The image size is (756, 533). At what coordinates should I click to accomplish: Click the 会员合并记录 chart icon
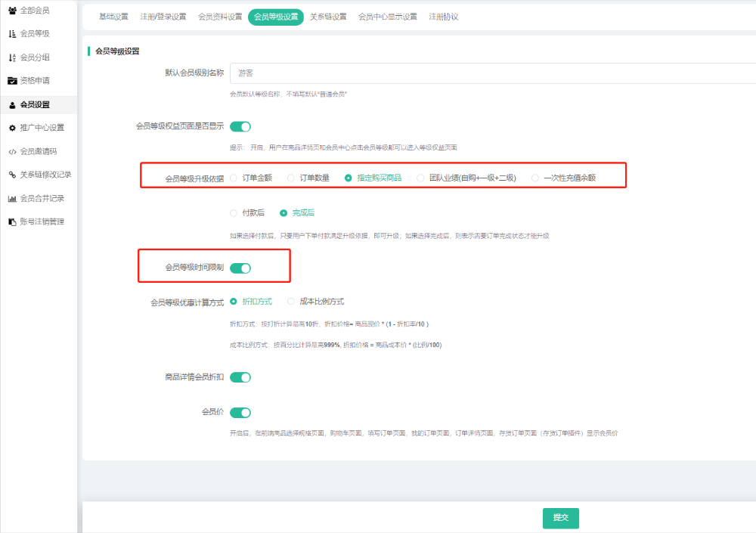click(x=12, y=199)
